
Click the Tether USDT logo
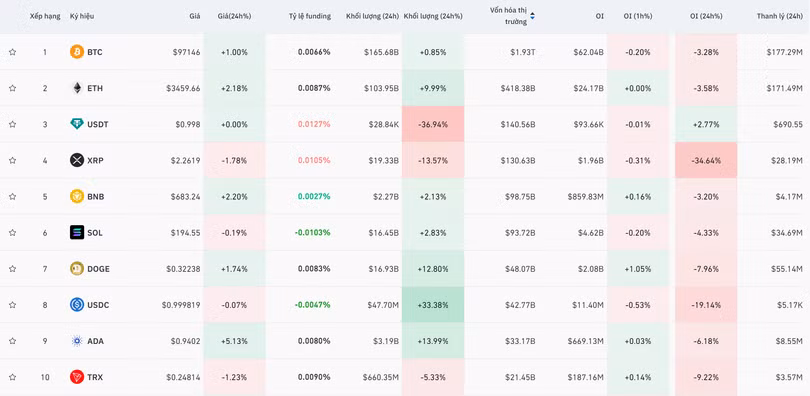77,124
